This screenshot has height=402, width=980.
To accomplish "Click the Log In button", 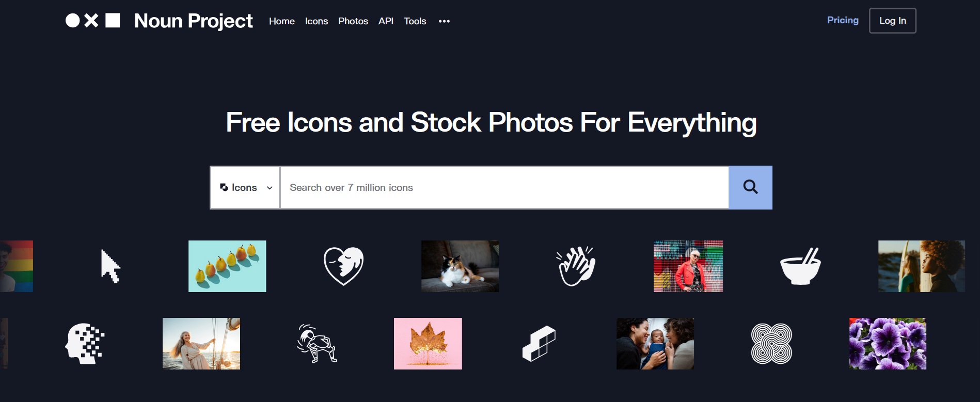I will click(893, 21).
